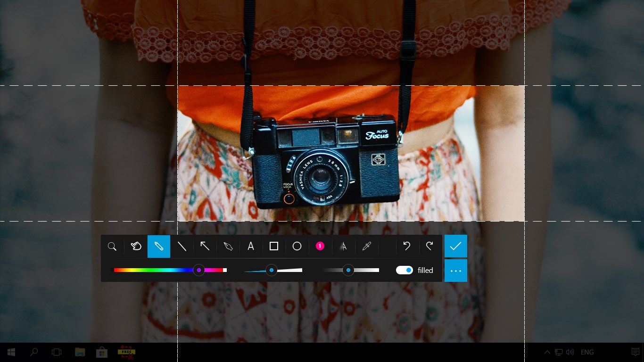
Task: Click the line thickness slider
Action: point(273,270)
